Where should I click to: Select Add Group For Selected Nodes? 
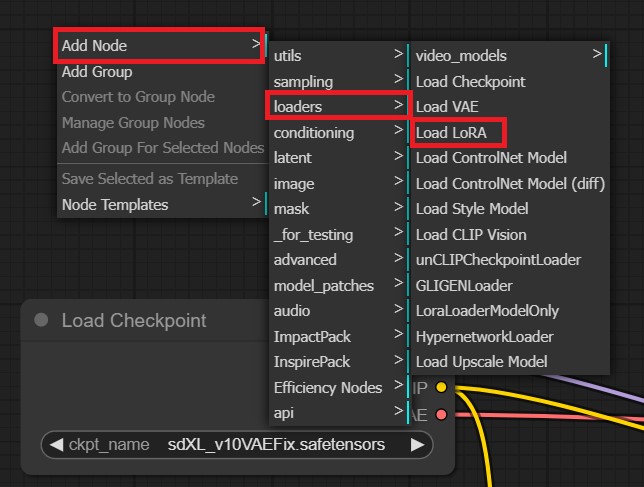tap(162, 147)
